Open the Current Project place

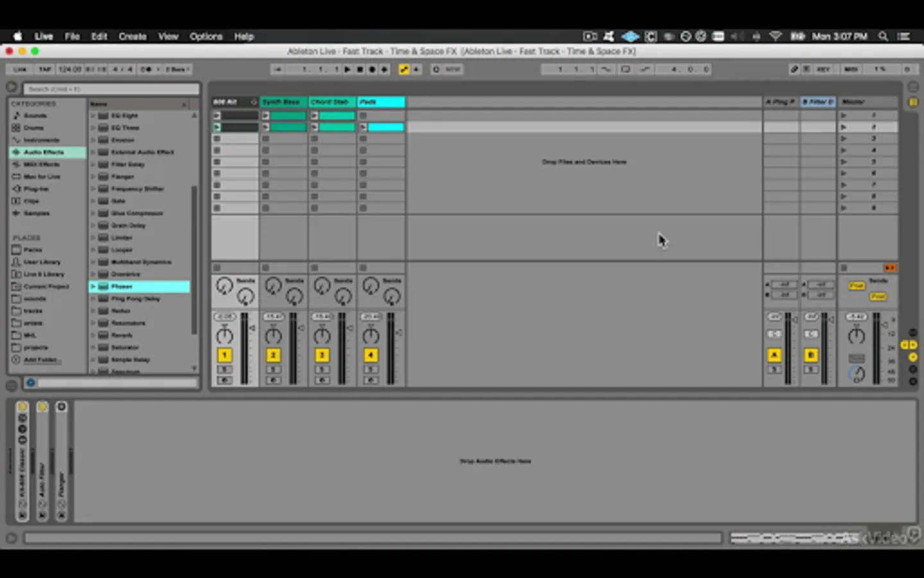coord(46,286)
